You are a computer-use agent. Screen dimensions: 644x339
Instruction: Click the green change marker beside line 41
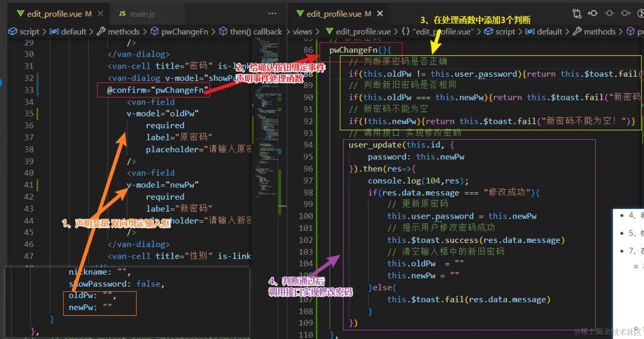coord(37,184)
